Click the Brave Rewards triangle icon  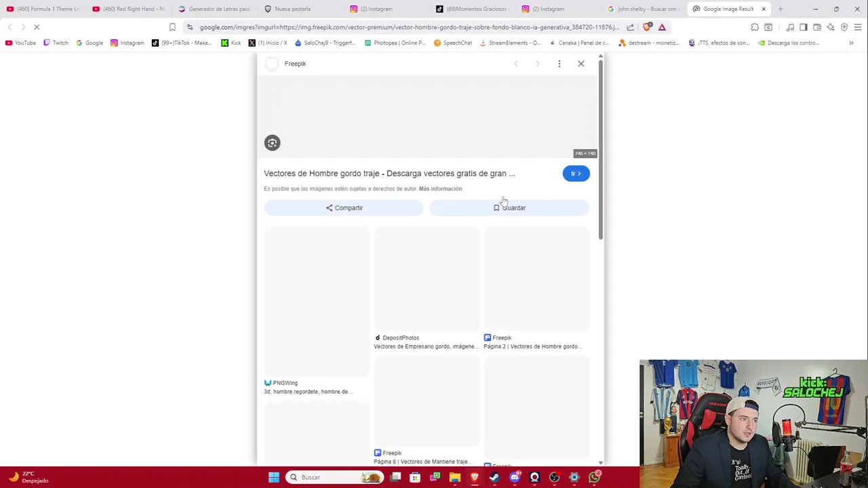coord(662,27)
